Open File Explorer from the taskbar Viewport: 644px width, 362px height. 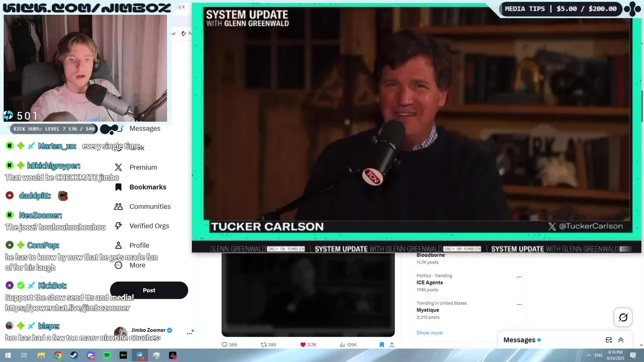(x=41, y=355)
